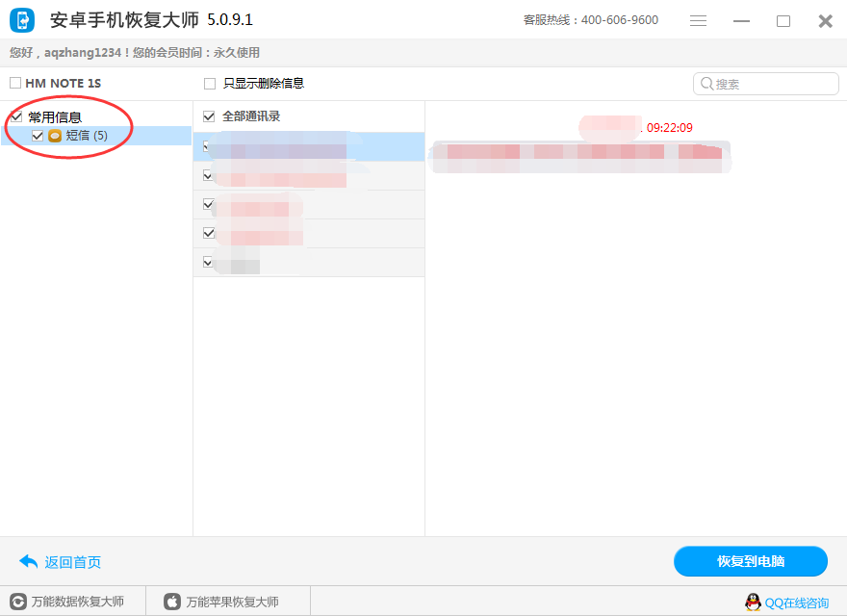The height and width of the screenshot is (616, 847).
Task: Click the SMS message bubble icon
Action: pos(55,136)
